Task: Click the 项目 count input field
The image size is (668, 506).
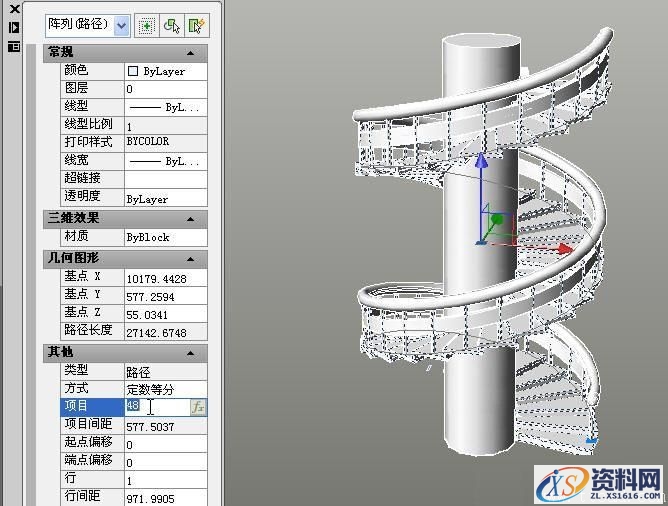Action: 157,407
